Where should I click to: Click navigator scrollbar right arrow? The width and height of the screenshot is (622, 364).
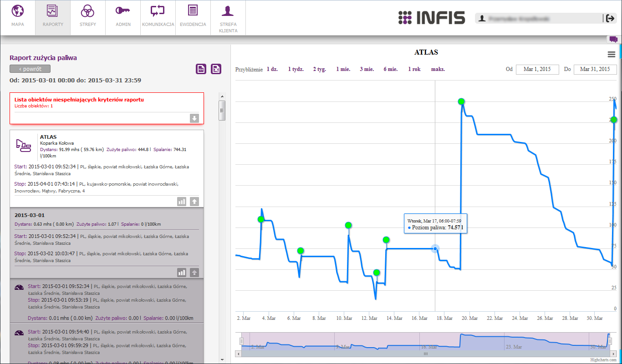point(613,354)
